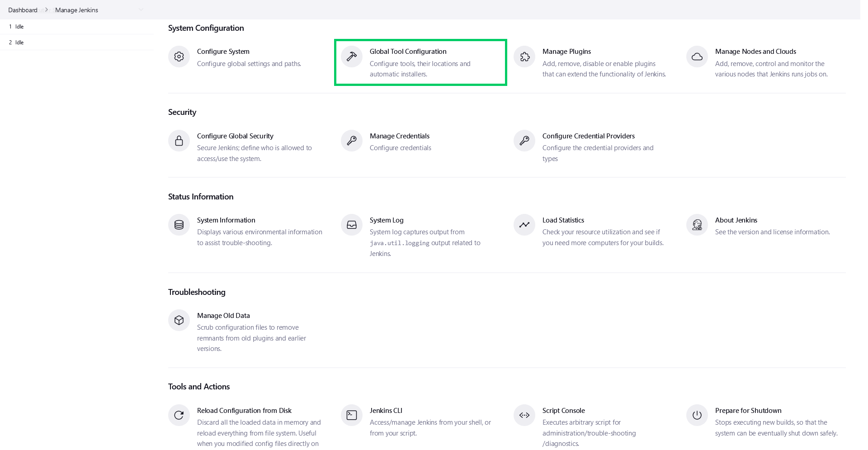Screen dimensions: 868x450
Task: Click the Prepare for Shutdown power icon
Action: (x=697, y=415)
